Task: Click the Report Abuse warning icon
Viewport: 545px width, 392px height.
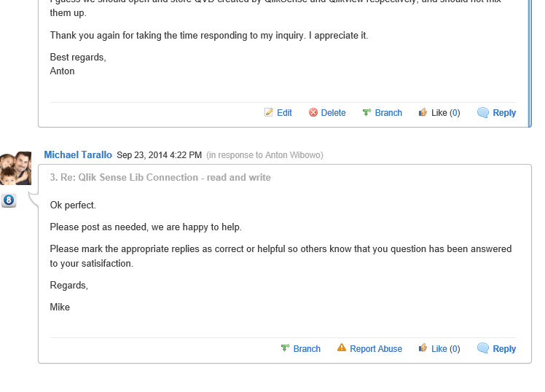Action: (342, 348)
